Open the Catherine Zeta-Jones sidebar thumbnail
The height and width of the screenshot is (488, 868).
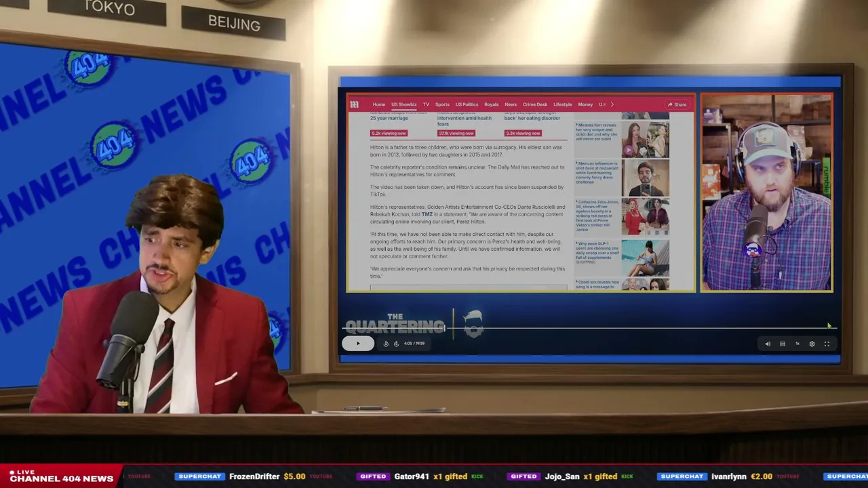tap(645, 216)
